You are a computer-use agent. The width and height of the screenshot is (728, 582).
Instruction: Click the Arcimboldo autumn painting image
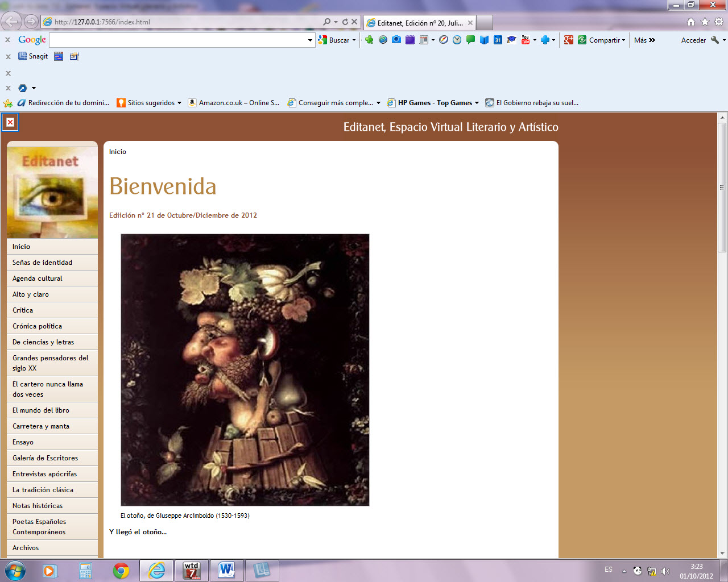(x=245, y=370)
